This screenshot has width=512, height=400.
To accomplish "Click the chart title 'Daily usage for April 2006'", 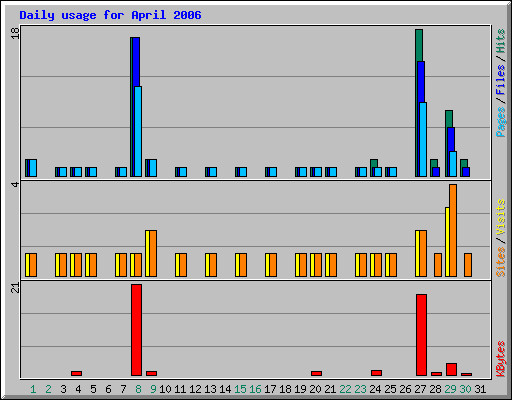I will (110, 15).
